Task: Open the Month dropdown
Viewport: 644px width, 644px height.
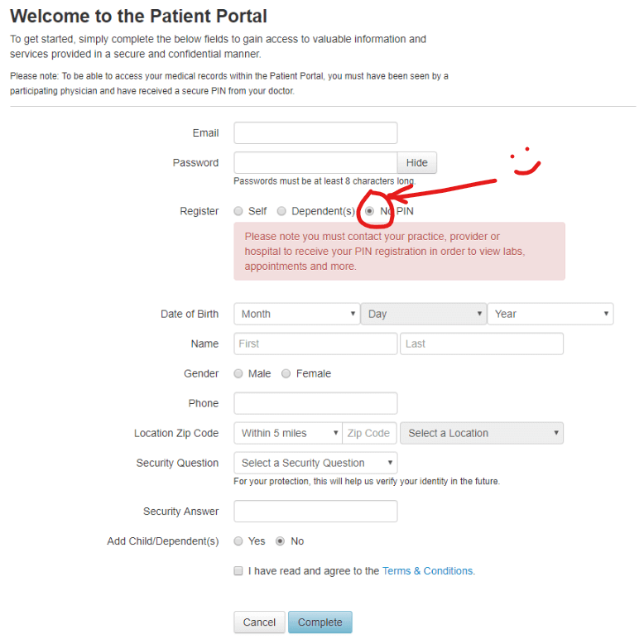Action: click(296, 314)
